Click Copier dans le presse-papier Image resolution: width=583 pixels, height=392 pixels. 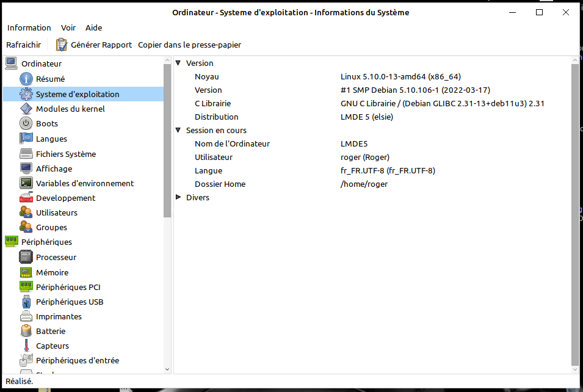(x=189, y=45)
